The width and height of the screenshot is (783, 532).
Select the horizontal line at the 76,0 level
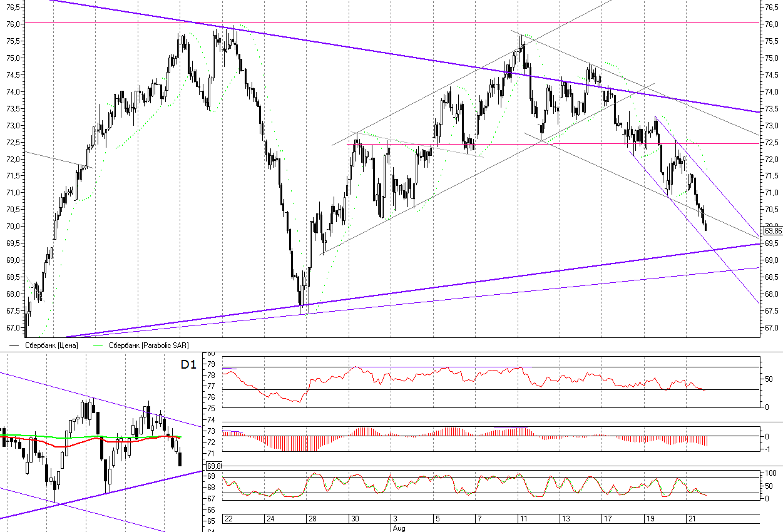click(376, 23)
